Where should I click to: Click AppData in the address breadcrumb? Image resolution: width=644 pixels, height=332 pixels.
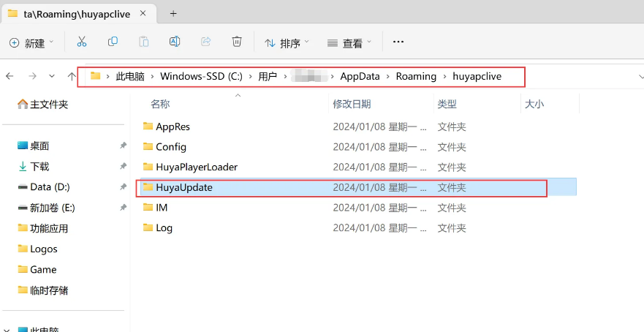coord(360,76)
